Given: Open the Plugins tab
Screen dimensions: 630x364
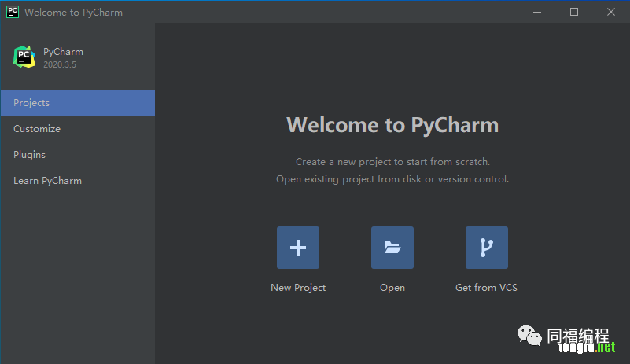Looking at the screenshot, I should (78, 155).
